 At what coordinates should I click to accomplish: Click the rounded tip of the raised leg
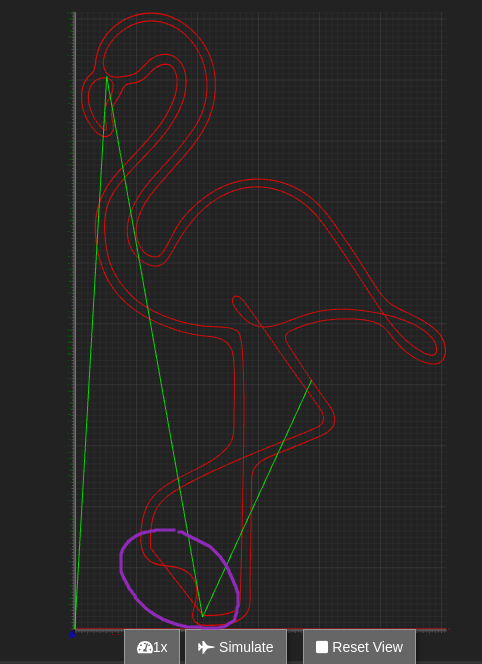coord(236,299)
